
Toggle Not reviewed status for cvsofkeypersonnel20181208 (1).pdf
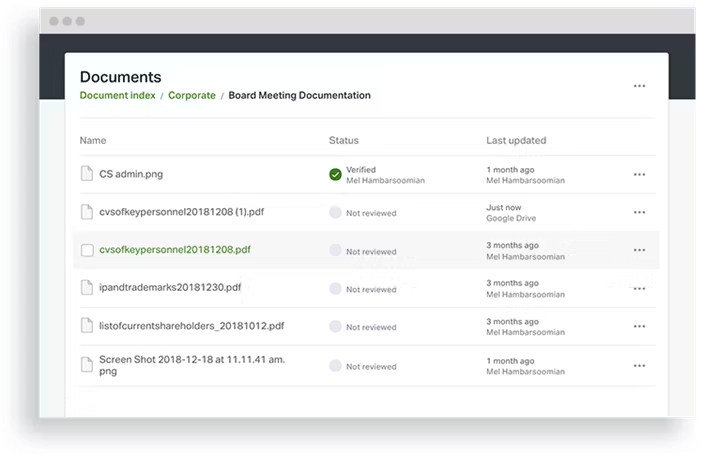click(336, 213)
